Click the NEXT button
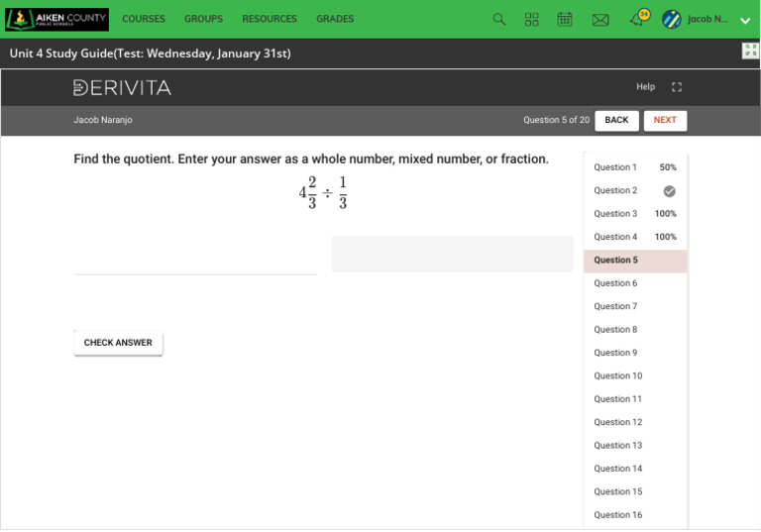Viewport: 761px width, 532px height. pos(665,121)
